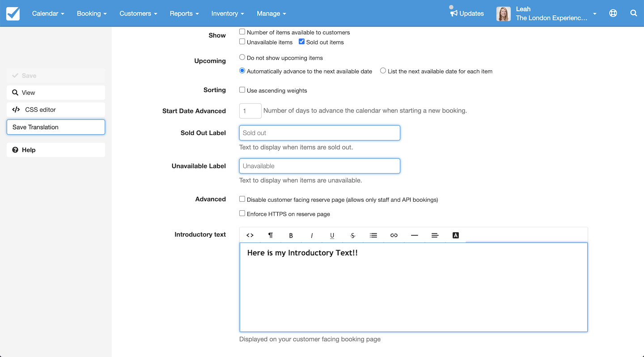
Task: Select List the next available date option
Action: (383, 71)
